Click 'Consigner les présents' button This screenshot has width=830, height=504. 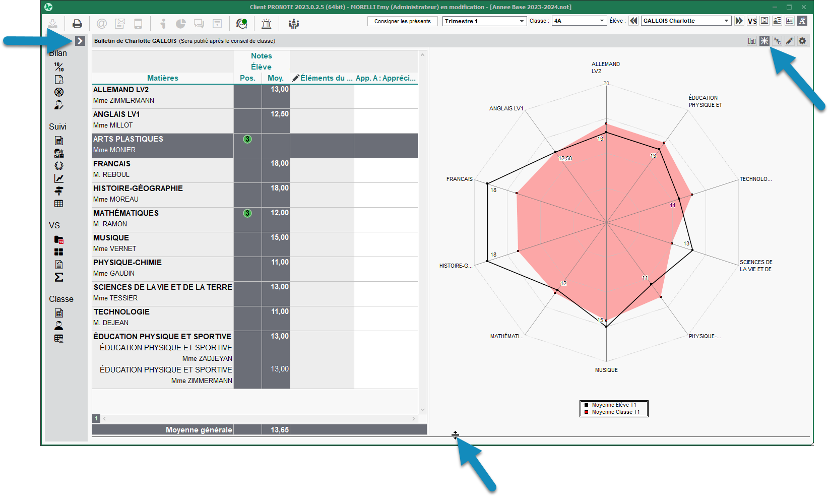coord(403,21)
